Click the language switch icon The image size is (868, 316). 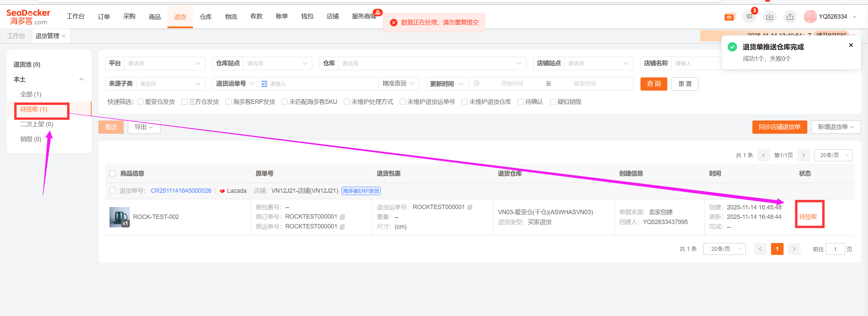point(729,17)
